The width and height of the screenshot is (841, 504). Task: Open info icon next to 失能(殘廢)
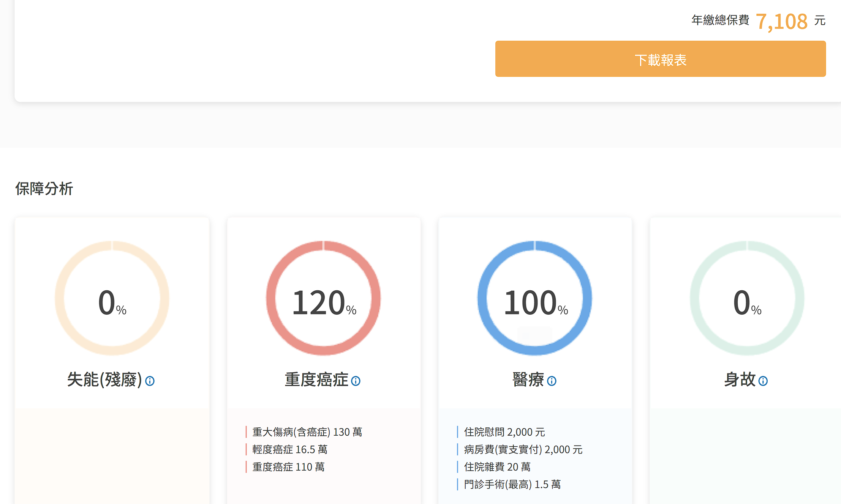tap(150, 381)
